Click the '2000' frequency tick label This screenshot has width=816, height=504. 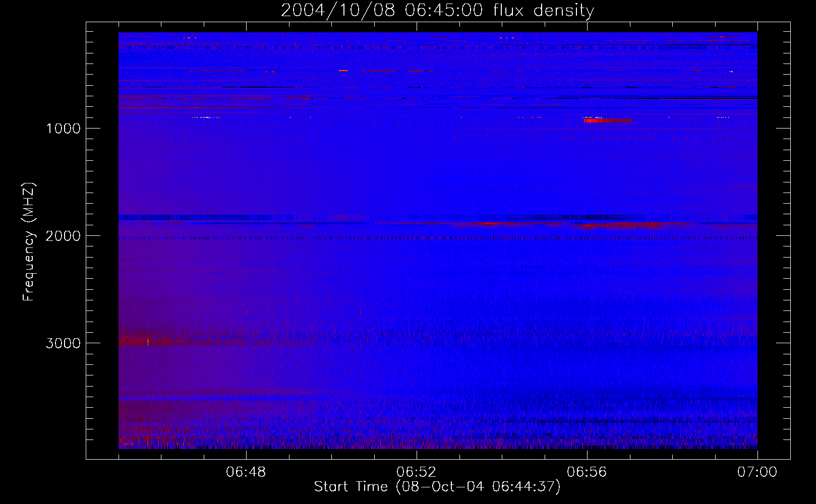pyautogui.click(x=63, y=236)
